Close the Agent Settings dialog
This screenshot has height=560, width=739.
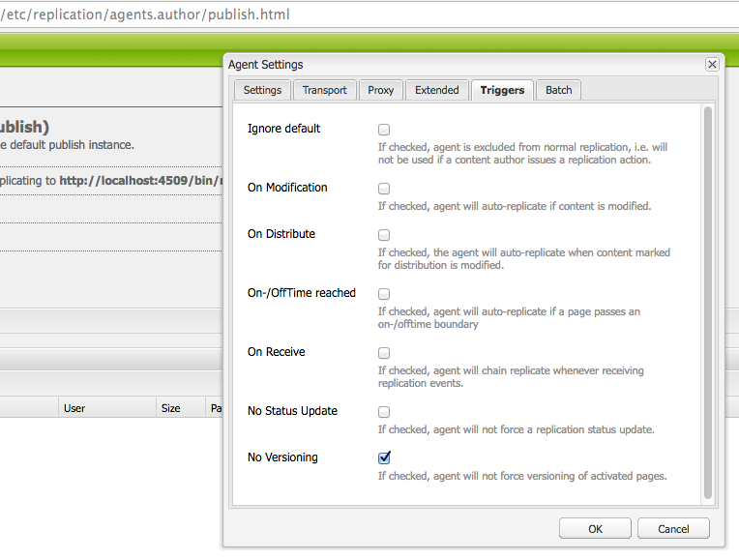(x=712, y=65)
